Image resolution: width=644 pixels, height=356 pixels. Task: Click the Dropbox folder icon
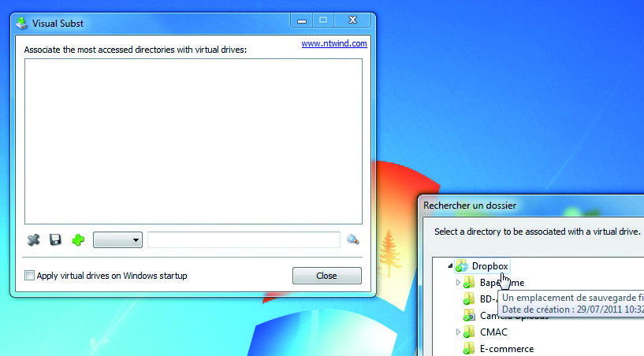coord(462,266)
